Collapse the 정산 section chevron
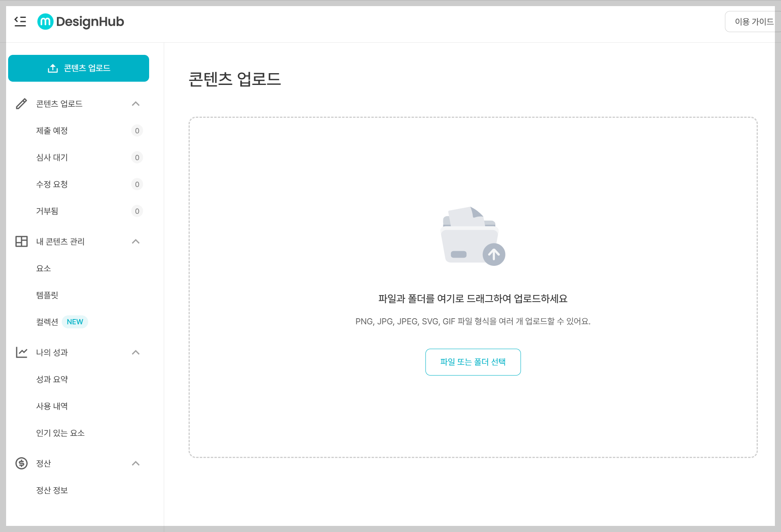 136,463
